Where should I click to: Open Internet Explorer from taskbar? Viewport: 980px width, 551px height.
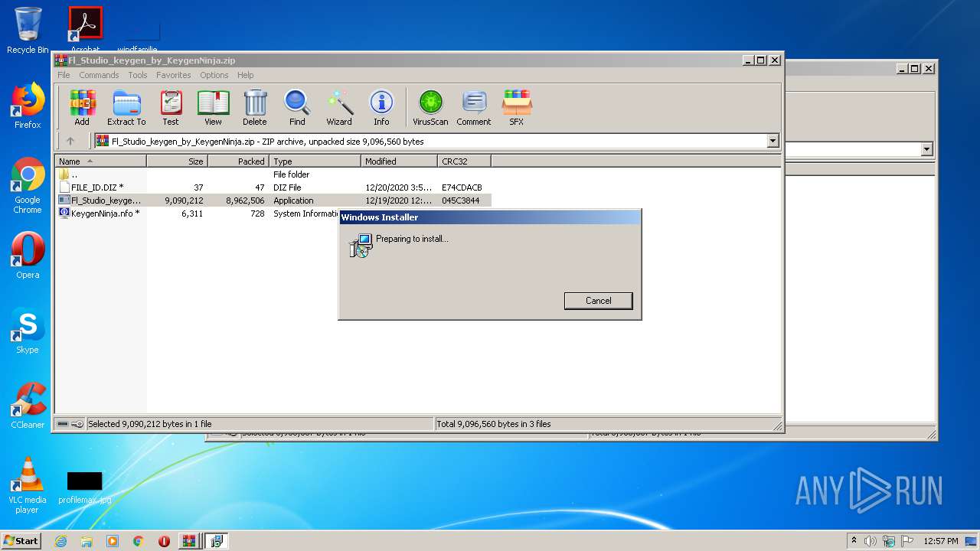coord(60,541)
